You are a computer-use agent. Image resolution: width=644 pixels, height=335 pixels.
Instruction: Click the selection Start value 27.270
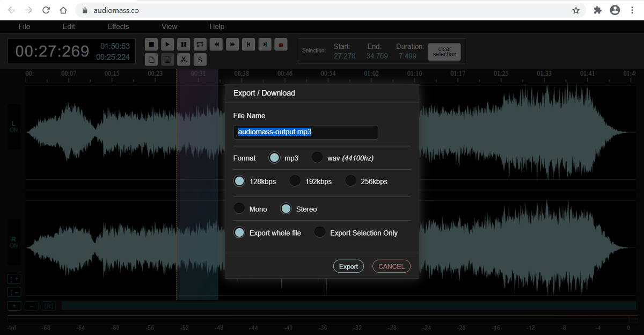pyautogui.click(x=345, y=56)
